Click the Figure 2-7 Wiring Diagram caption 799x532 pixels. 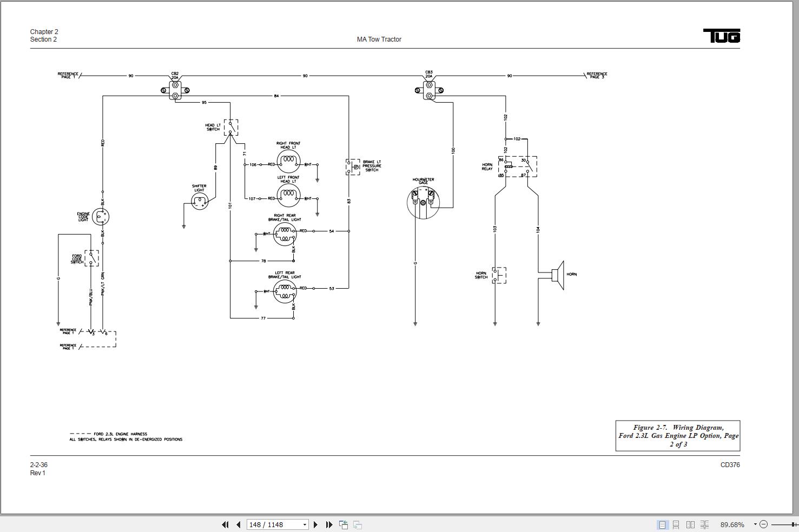click(678, 436)
